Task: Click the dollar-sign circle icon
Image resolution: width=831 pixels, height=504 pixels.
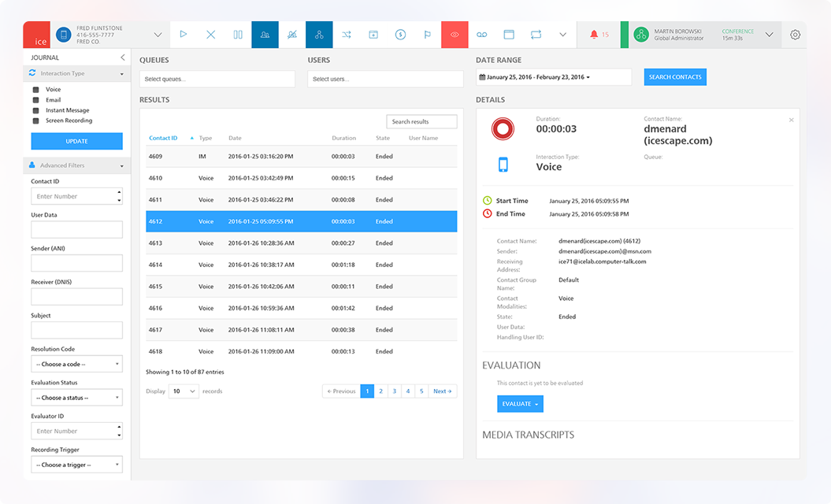Action: pos(401,35)
